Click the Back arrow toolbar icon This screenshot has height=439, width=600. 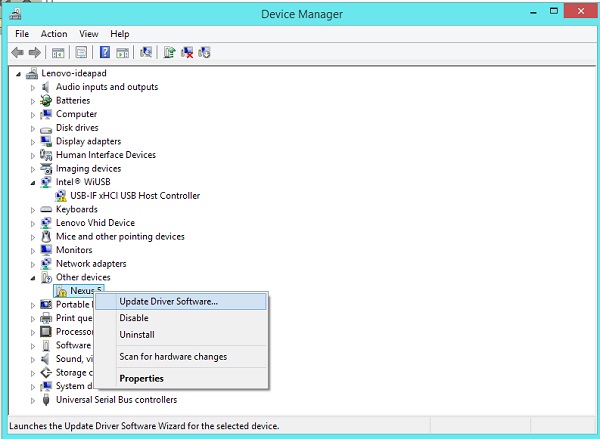(x=17, y=52)
